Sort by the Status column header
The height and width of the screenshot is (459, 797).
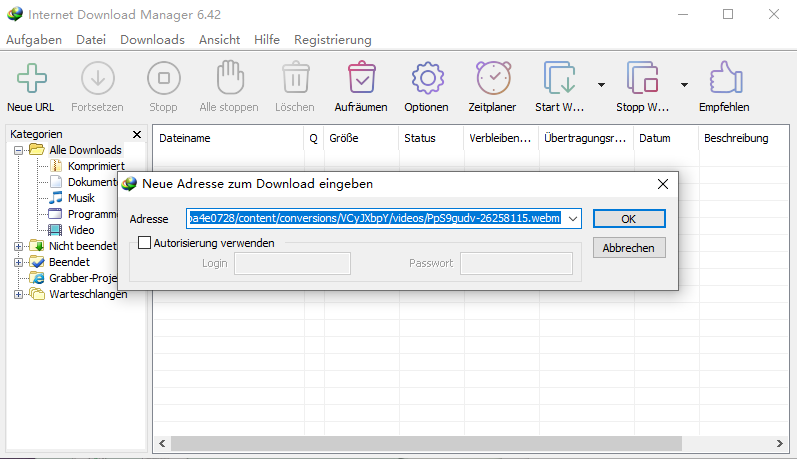(x=432, y=138)
